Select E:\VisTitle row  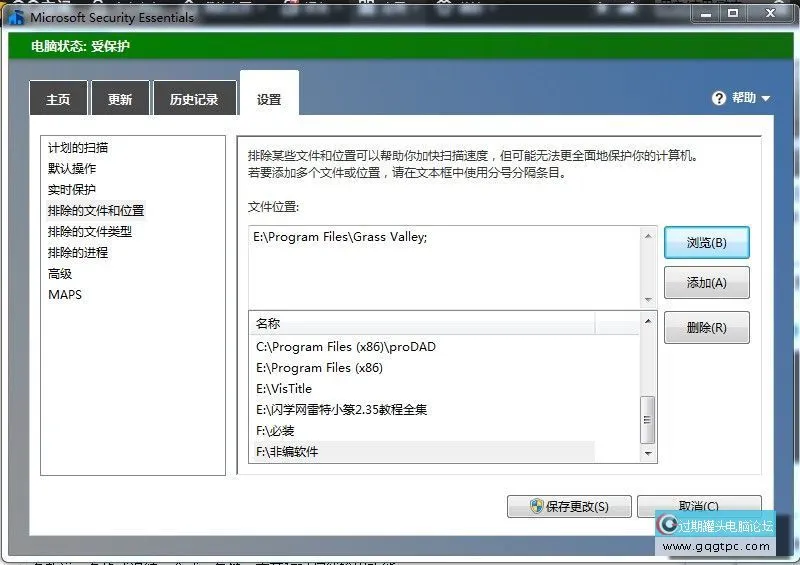tap(422, 388)
